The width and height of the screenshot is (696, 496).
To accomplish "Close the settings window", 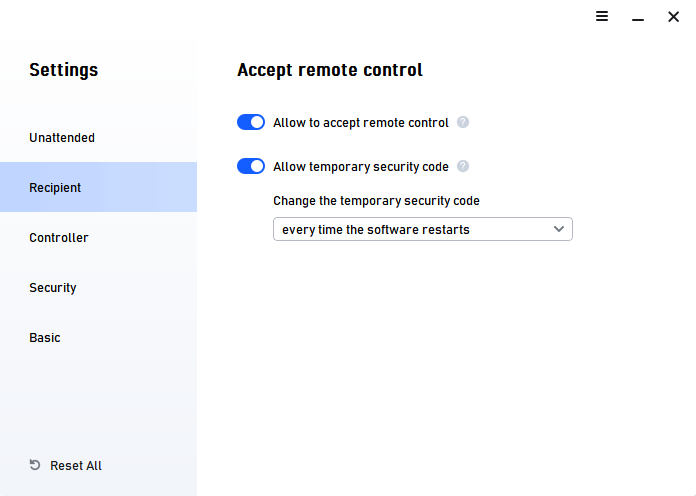I will 673,17.
